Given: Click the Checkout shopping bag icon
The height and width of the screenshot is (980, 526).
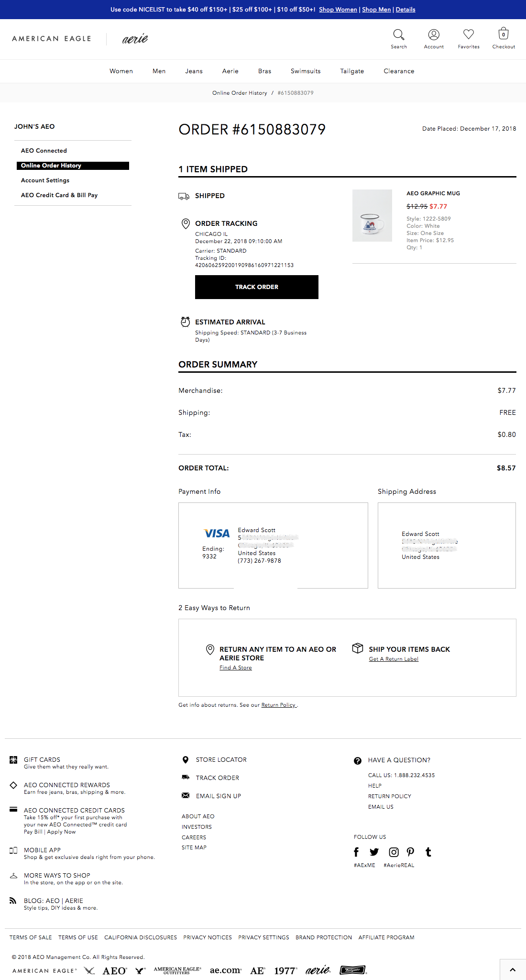Looking at the screenshot, I should point(504,34).
